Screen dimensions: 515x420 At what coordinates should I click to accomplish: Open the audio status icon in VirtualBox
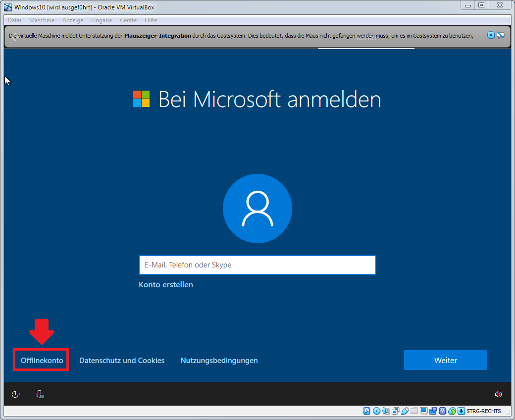386,411
